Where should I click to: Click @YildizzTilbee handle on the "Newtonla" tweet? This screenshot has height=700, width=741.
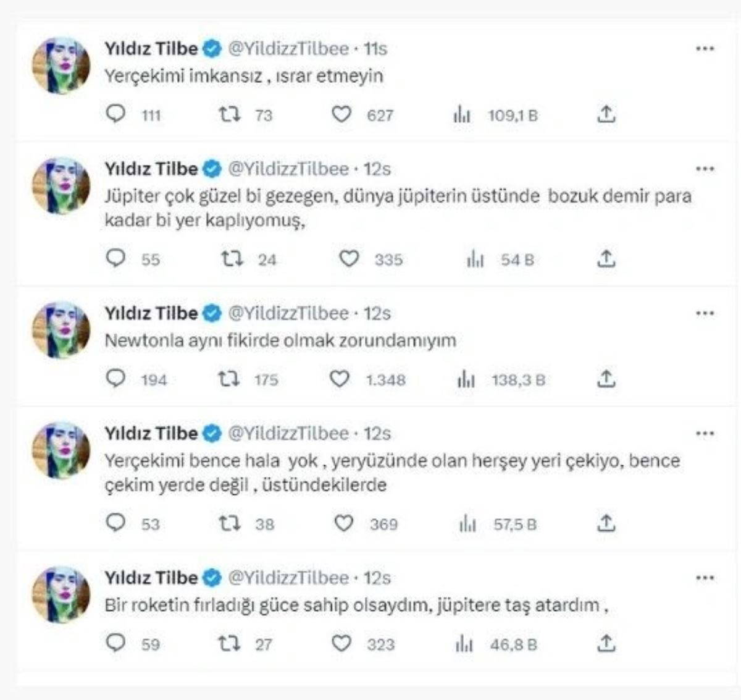288,313
